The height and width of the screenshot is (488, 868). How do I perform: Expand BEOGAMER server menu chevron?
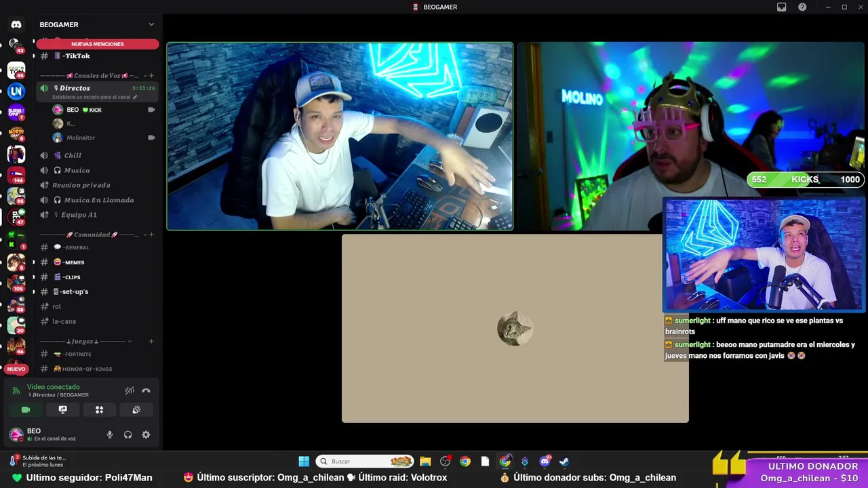coord(151,24)
